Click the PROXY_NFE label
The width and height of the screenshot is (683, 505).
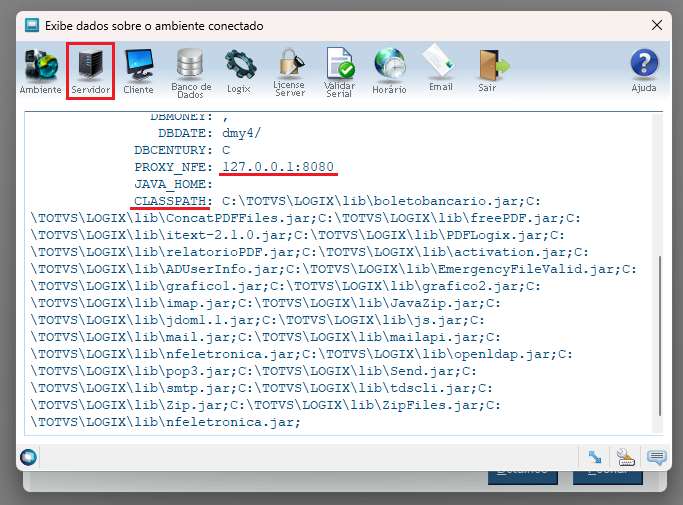(173, 167)
